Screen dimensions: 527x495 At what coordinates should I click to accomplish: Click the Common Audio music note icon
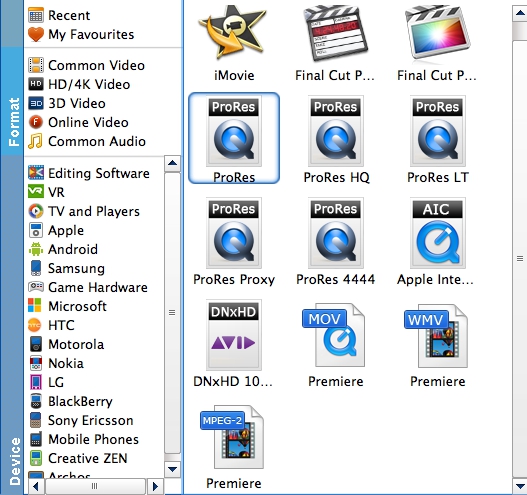(x=35, y=141)
